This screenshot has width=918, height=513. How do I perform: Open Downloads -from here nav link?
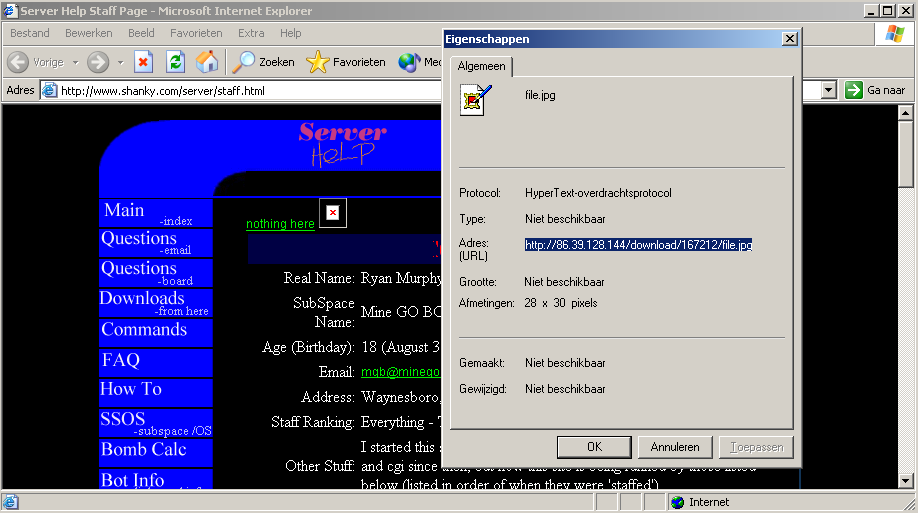tap(156, 303)
